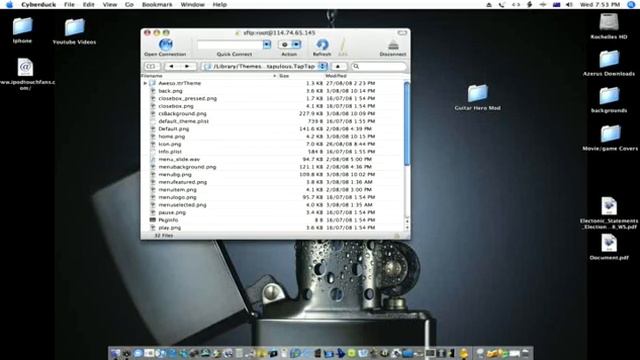Select the Document.pdf desktop file

pos(609,247)
